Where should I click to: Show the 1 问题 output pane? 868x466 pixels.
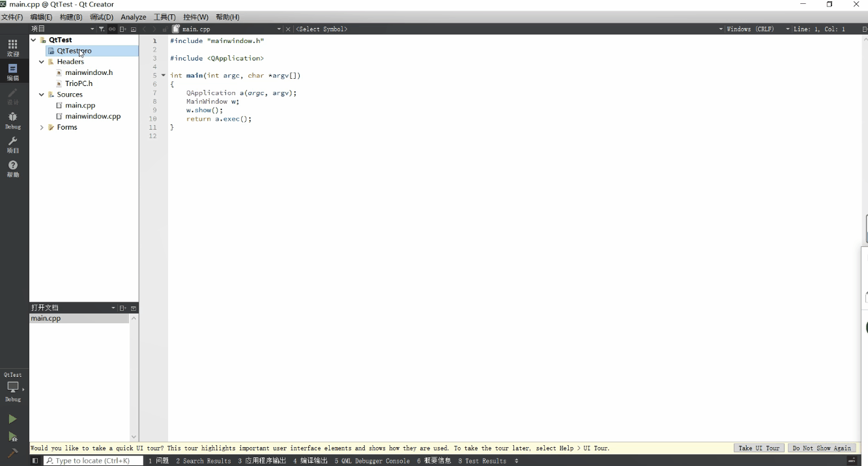[x=158, y=461]
